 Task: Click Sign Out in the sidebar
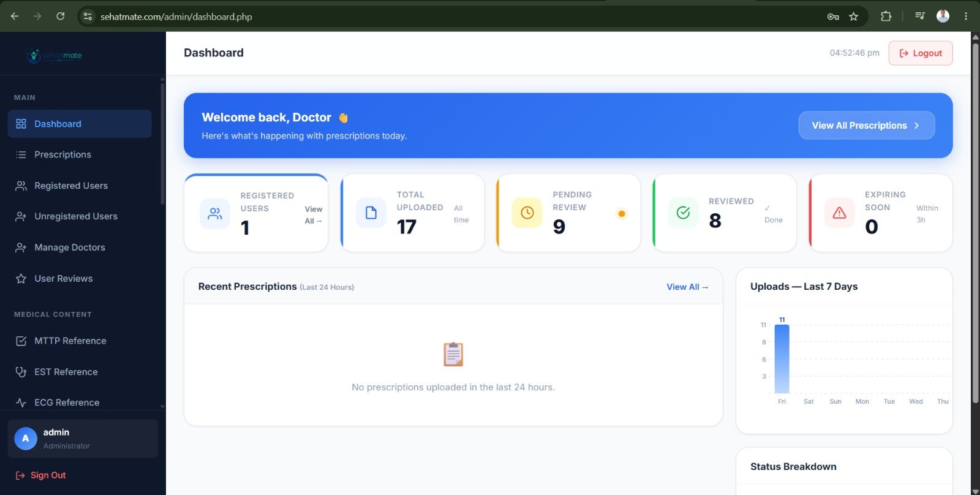click(x=41, y=475)
